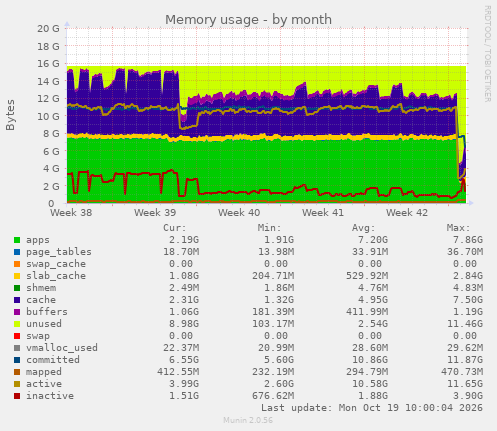497x431 pixels.
Task: Click the '16 G' y-axis label
Action: pos(48,64)
